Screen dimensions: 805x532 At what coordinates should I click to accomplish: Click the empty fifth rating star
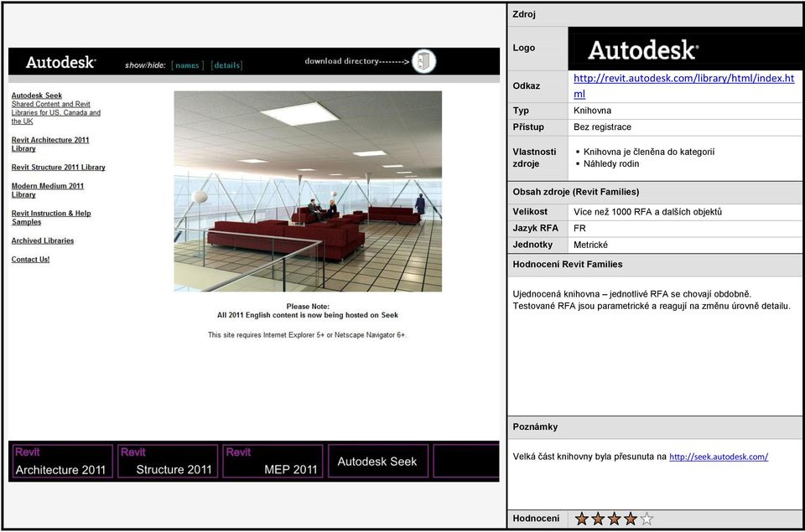pyautogui.click(x=647, y=519)
